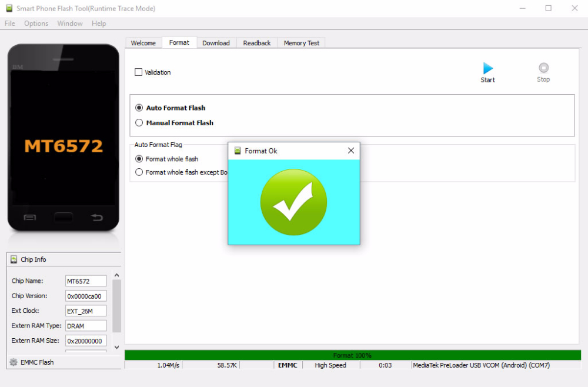Switch to the Readback tab
588x387 pixels.
tap(257, 43)
